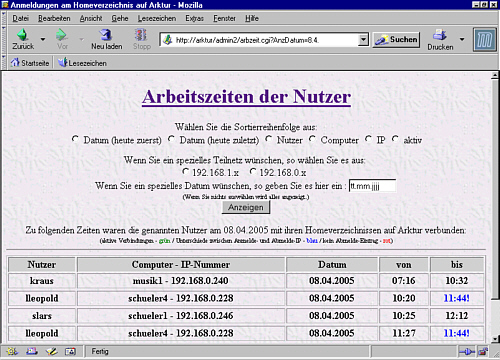This screenshot has width=500, height=360.
Task: Click the Drucken printer icon
Action: 440,35
